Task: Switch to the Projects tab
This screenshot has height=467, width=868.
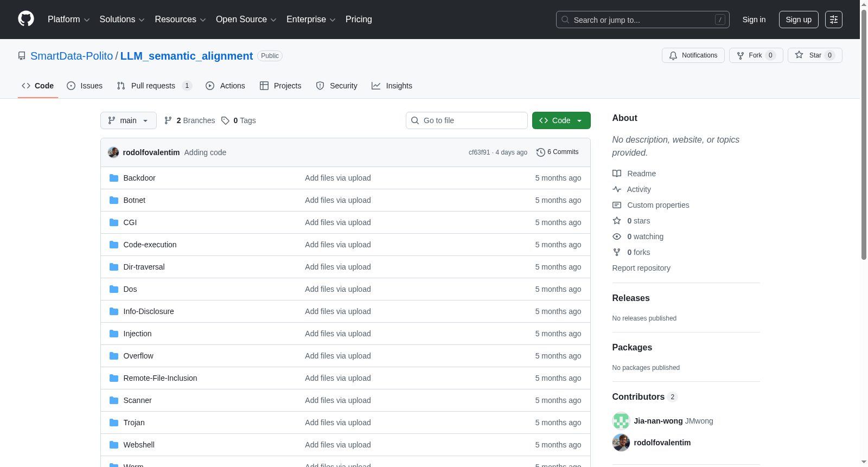Action: [x=280, y=86]
